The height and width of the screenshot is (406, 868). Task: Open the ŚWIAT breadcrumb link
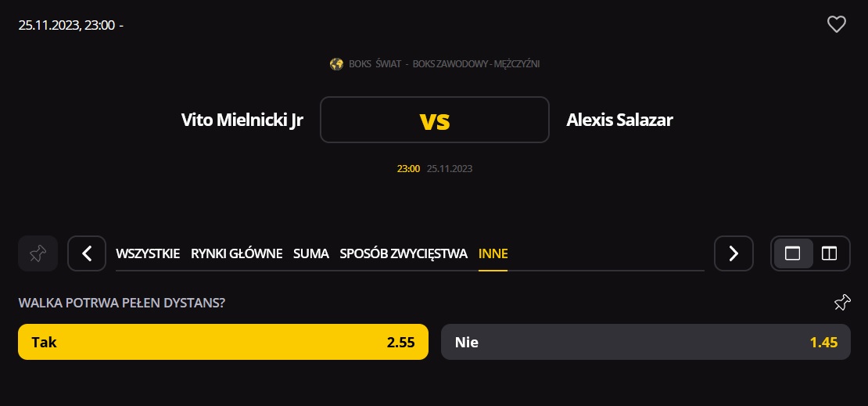(x=388, y=64)
